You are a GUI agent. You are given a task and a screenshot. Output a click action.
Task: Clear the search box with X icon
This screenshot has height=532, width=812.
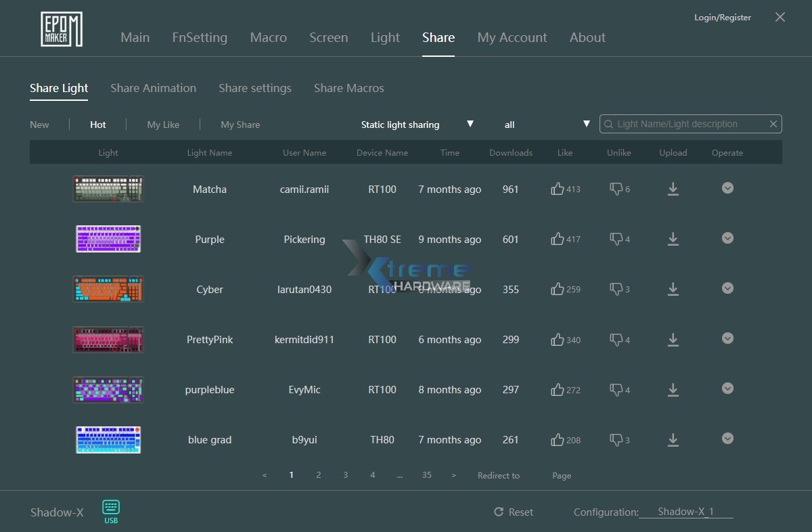coord(773,124)
